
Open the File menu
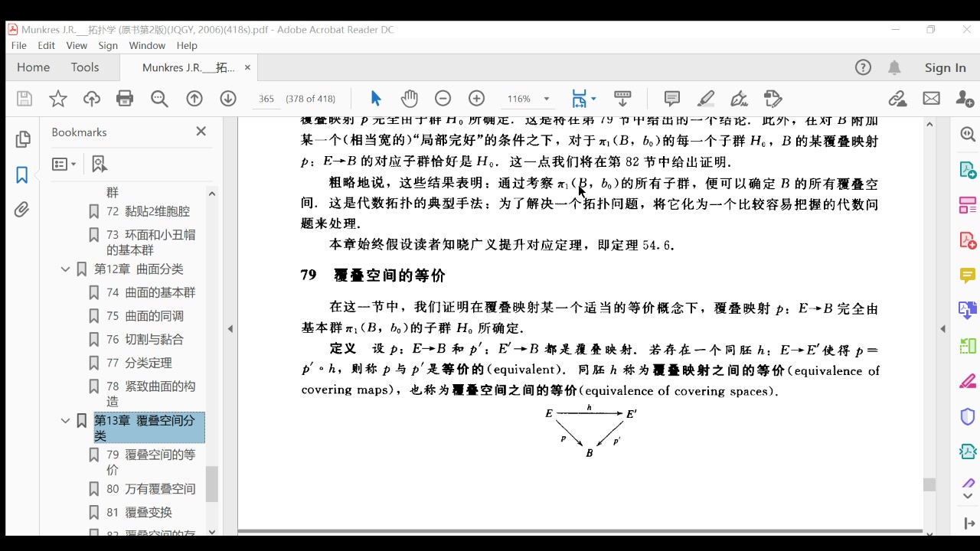coord(18,46)
